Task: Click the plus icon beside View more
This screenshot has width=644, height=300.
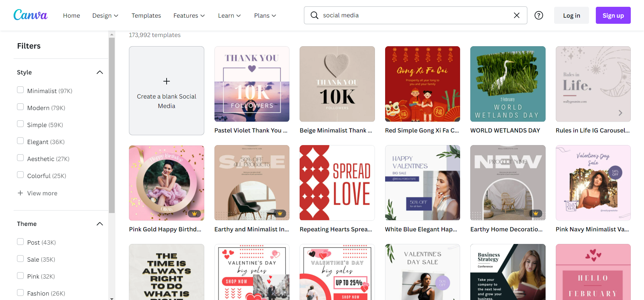Action: click(20, 193)
